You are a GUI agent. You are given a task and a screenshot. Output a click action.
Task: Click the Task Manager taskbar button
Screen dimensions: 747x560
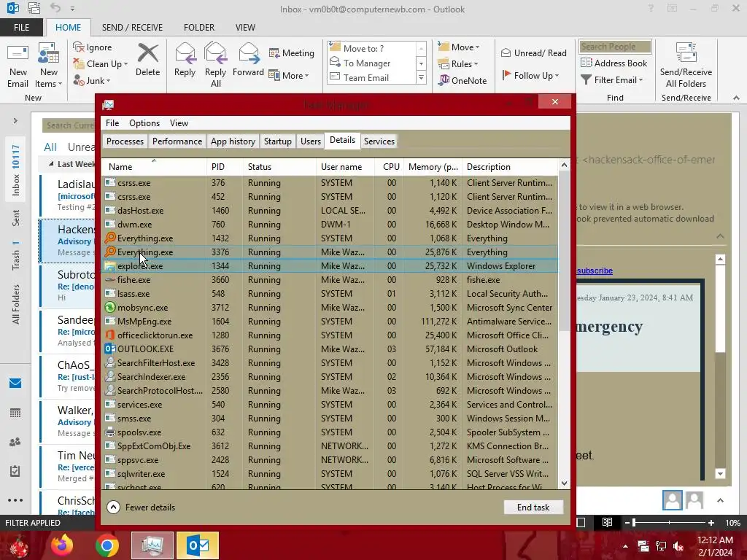tap(152, 545)
